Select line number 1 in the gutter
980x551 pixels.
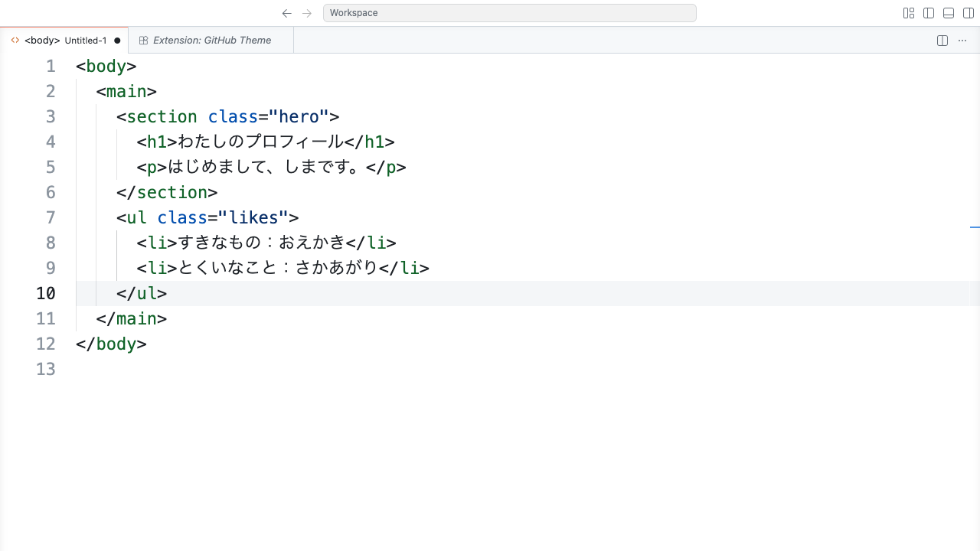pos(51,67)
